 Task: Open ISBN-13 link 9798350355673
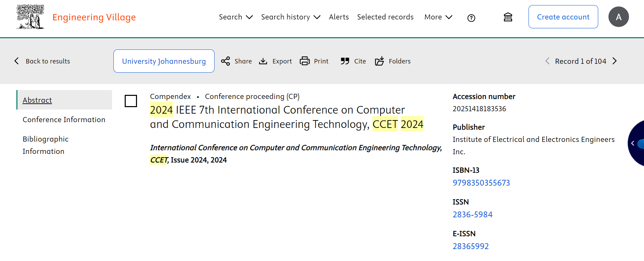(x=481, y=183)
